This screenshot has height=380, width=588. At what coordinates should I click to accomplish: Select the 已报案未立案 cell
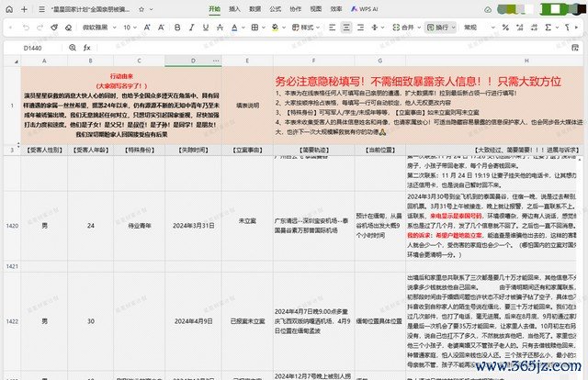pos(247,321)
